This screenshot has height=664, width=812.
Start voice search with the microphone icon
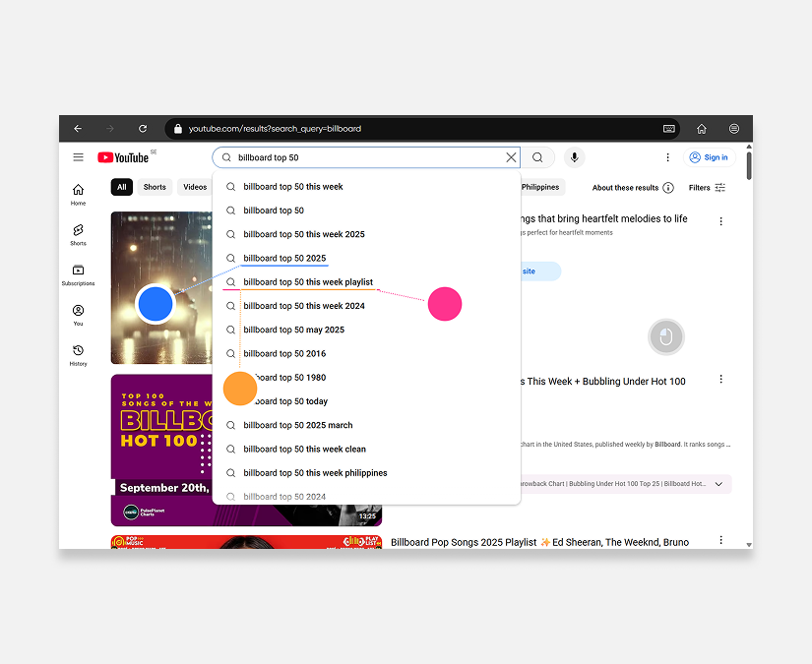574,157
